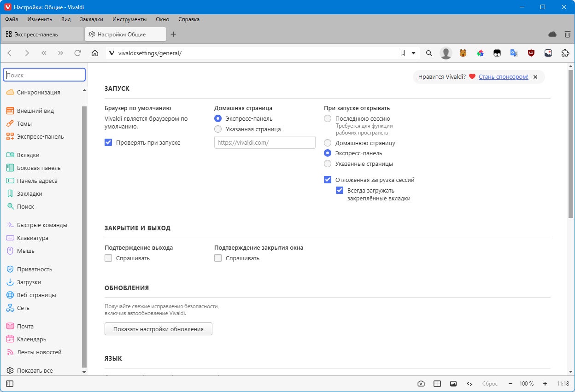Click the fast forward button
The image size is (575, 392).
(60, 53)
